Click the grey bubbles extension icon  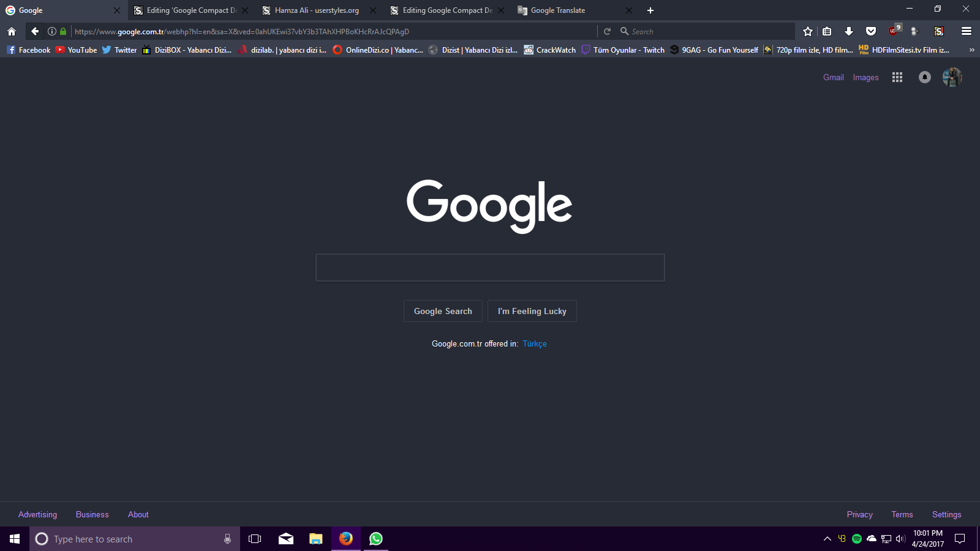tap(914, 31)
